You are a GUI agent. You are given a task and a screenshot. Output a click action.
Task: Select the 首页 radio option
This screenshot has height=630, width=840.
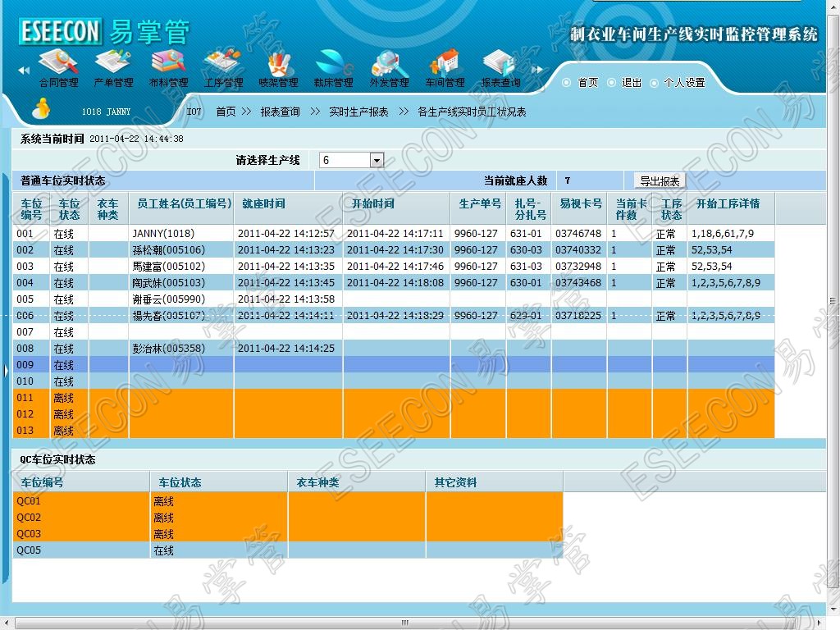[x=567, y=83]
